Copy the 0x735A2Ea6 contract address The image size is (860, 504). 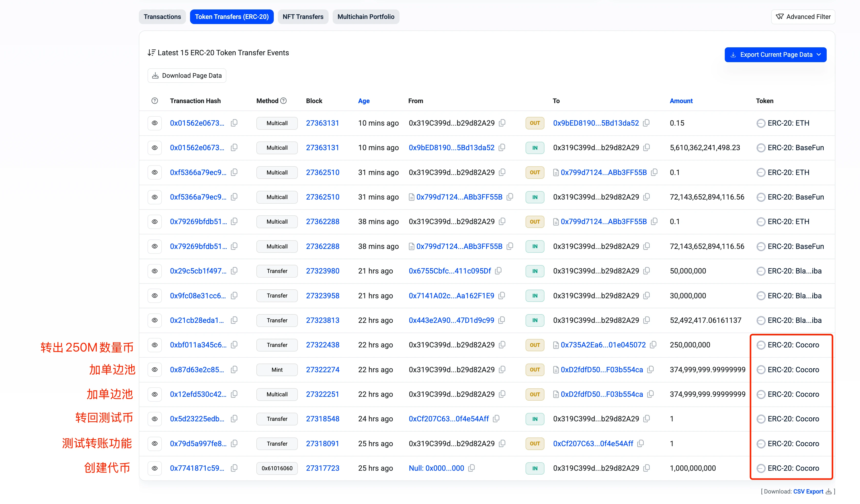[653, 345]
